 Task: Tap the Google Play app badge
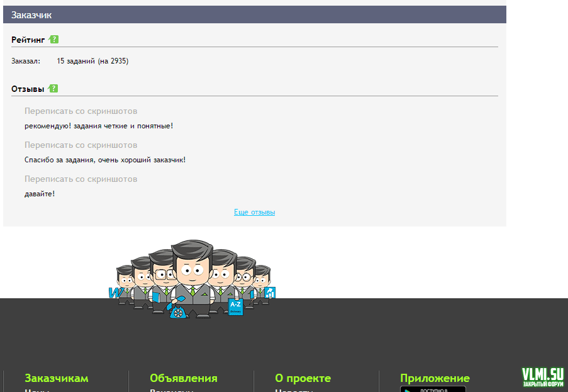(433, 389)
